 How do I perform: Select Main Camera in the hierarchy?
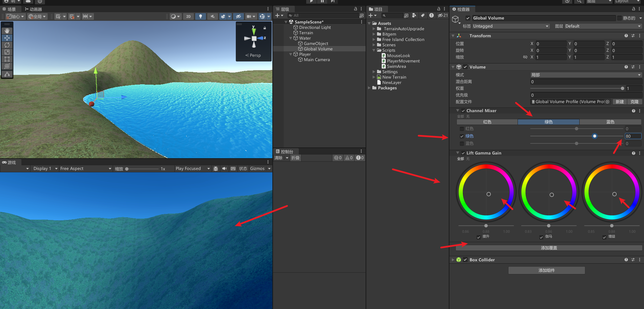click(317, 60)
